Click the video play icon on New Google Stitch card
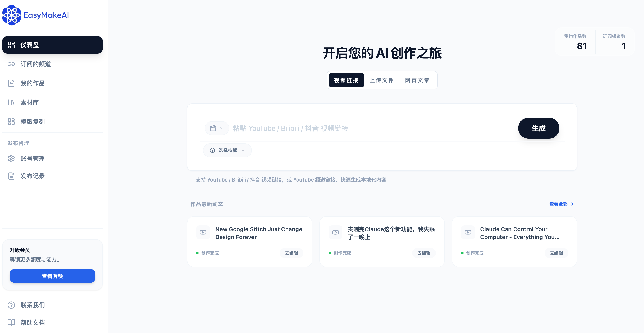The width and height of the screenshot is (644, 333). (x=203, y=232)
